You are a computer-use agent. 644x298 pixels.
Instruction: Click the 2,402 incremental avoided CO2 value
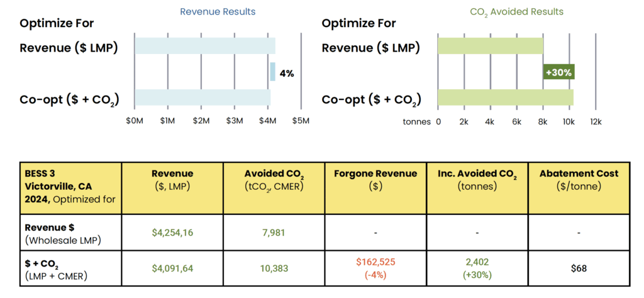(x=477, y=263)
